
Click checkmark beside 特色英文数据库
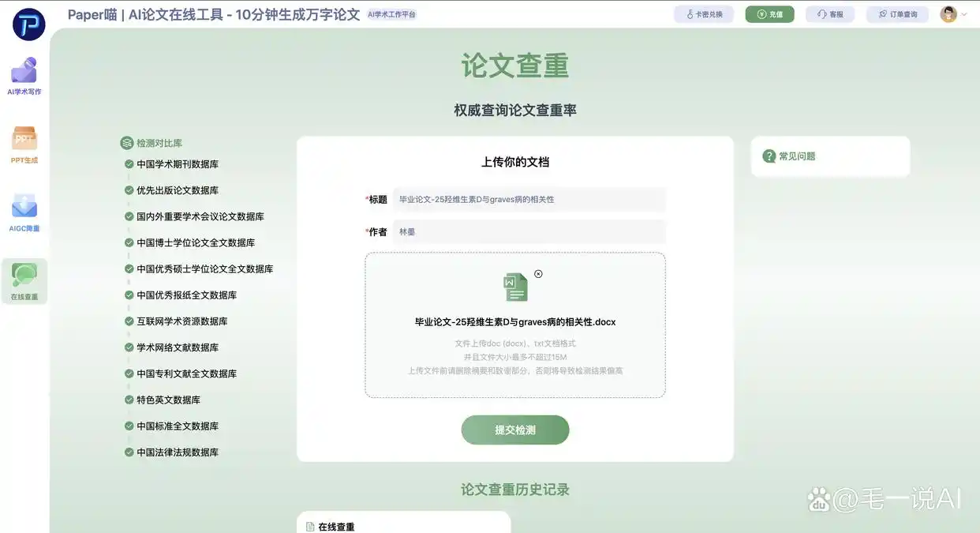129,400
